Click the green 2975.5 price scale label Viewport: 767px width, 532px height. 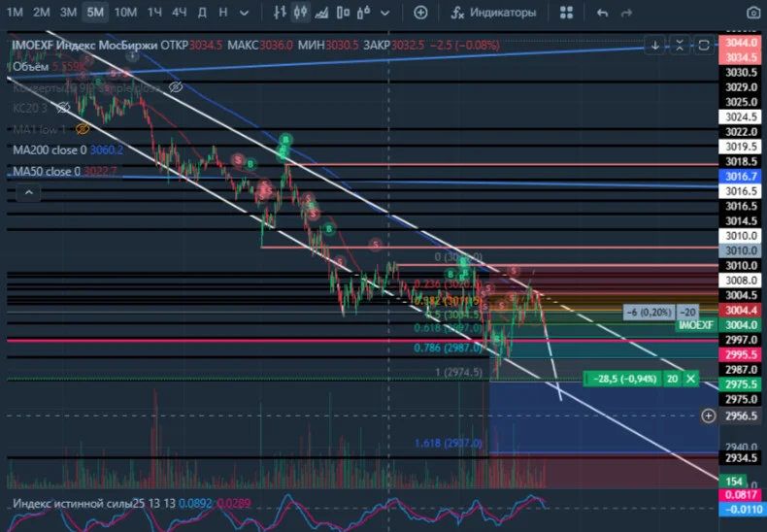tap(742, 384)
